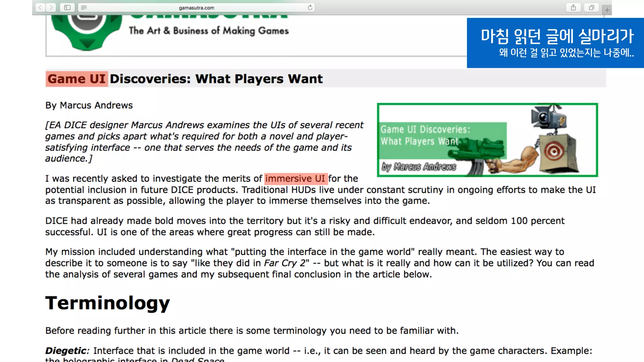Show the Safari sidebar
Screen dimensions: 644x362
(x=67, y=8)
